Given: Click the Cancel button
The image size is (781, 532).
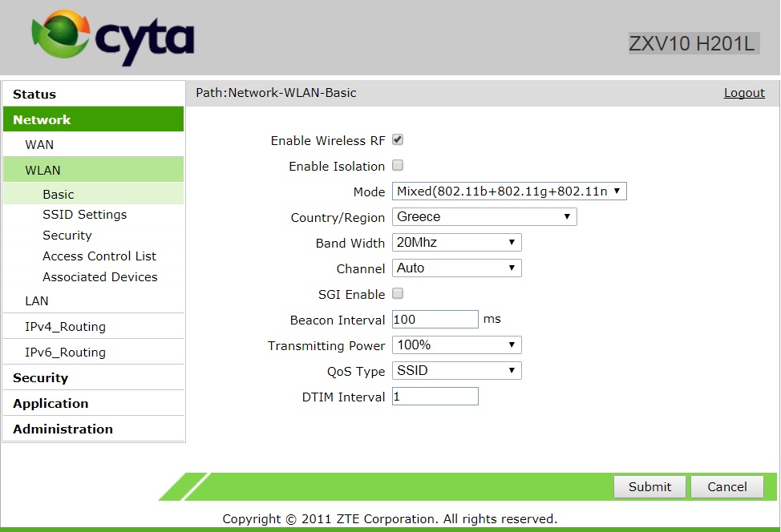Looking at the screenshot, I should tap(727, 486).
